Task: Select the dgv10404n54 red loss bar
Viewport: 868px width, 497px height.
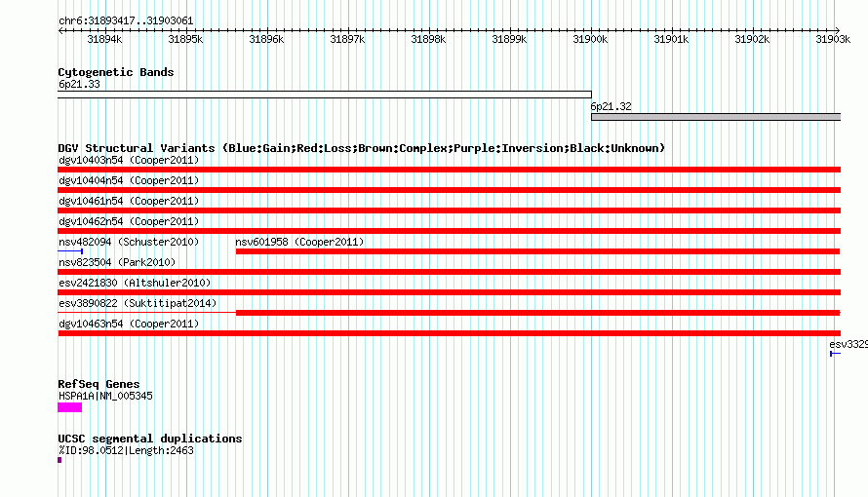Action: tap(449, 190)
